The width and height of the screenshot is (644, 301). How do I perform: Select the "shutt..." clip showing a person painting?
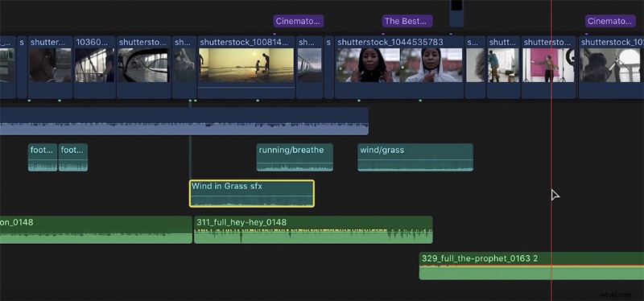coord(504,68)
